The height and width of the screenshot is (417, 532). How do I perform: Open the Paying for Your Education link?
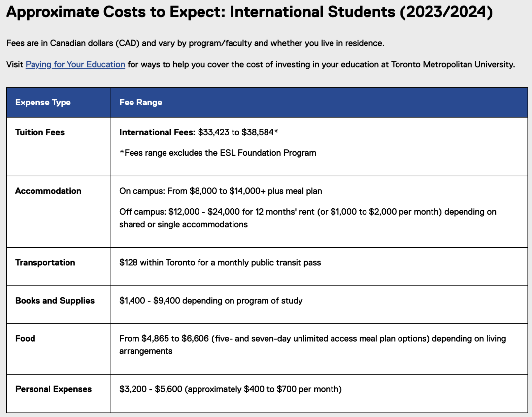pyautogui.click(x=75, y=65)
